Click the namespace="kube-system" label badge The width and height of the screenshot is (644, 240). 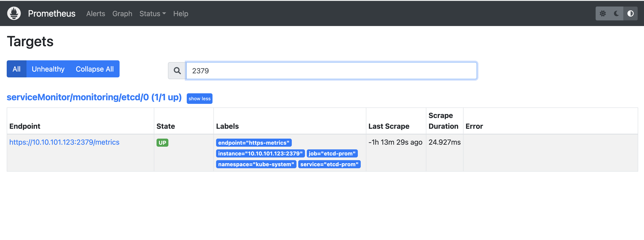point(256,164)
